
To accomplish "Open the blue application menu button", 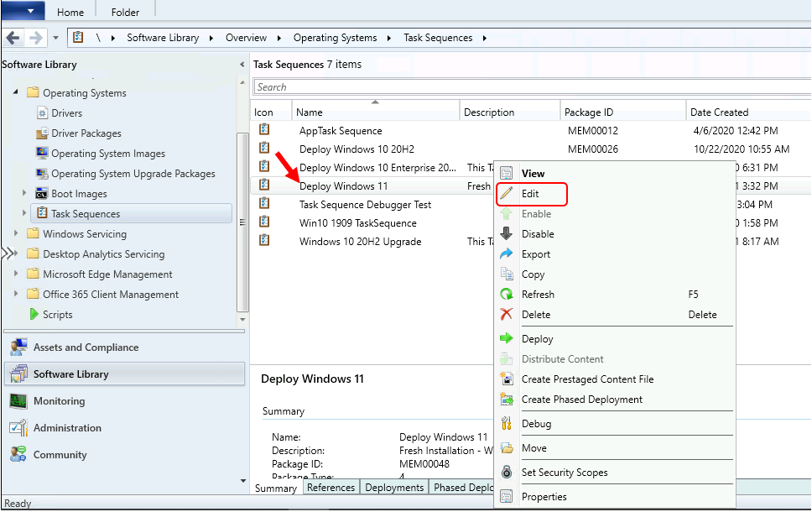I will point(23,10).
